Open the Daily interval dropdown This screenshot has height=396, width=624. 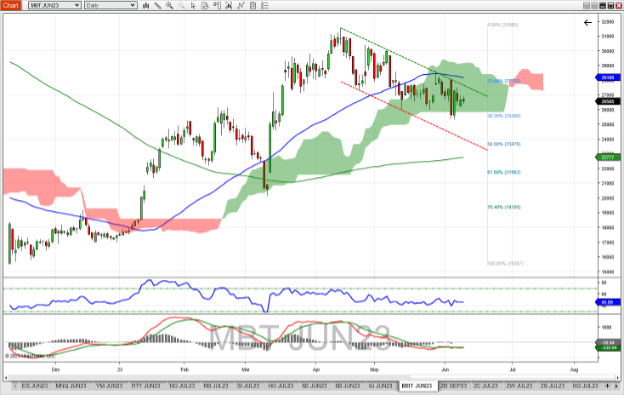[111, 5]
